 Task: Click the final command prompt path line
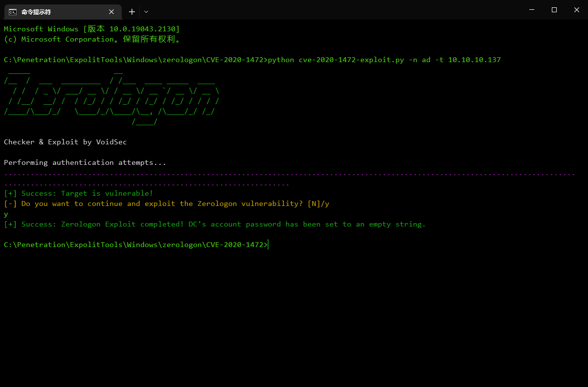click(x=136, y=245)
